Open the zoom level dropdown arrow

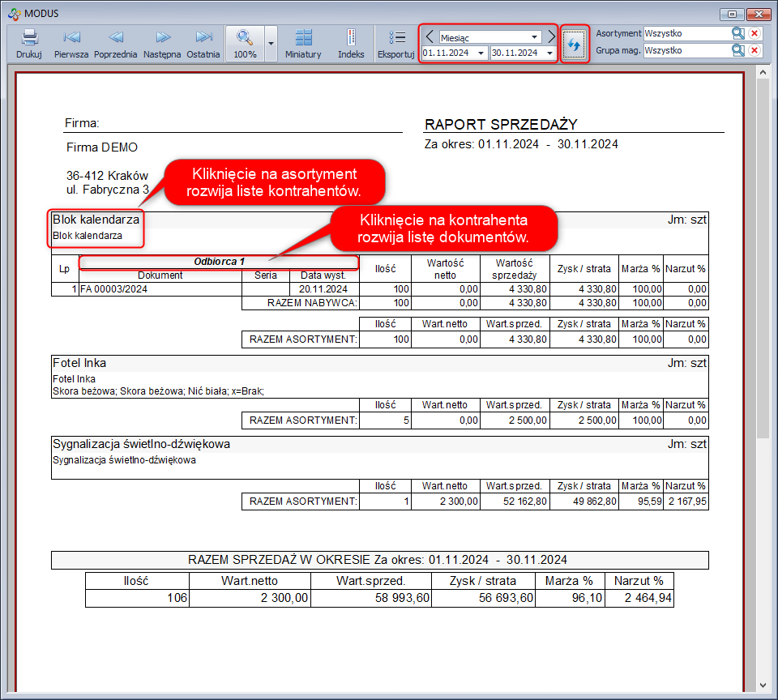coord(271,41)
